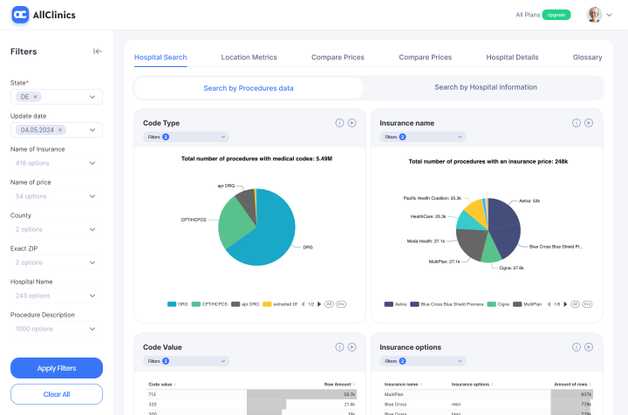Open info icon on Insurance name card
Image resolution: width=628 pixels, height=415 pixels.
[577, 122]
